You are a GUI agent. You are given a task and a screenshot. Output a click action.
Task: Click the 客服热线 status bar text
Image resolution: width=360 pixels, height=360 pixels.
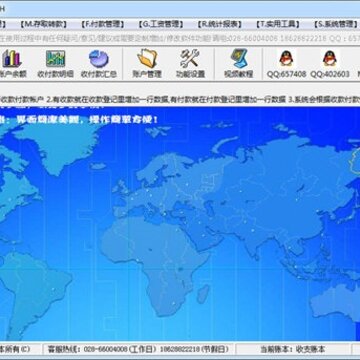click(138, 349)
